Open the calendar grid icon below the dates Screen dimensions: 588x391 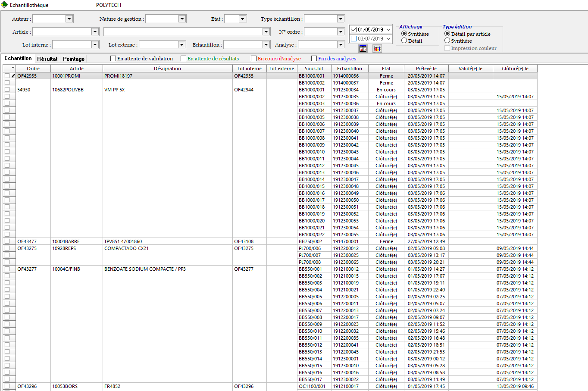tap(363, 49)
